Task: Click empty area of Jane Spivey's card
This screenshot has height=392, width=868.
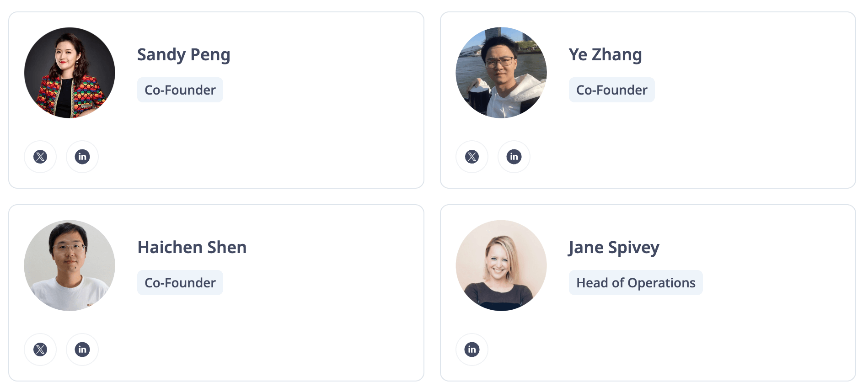Action: (732, 338)
